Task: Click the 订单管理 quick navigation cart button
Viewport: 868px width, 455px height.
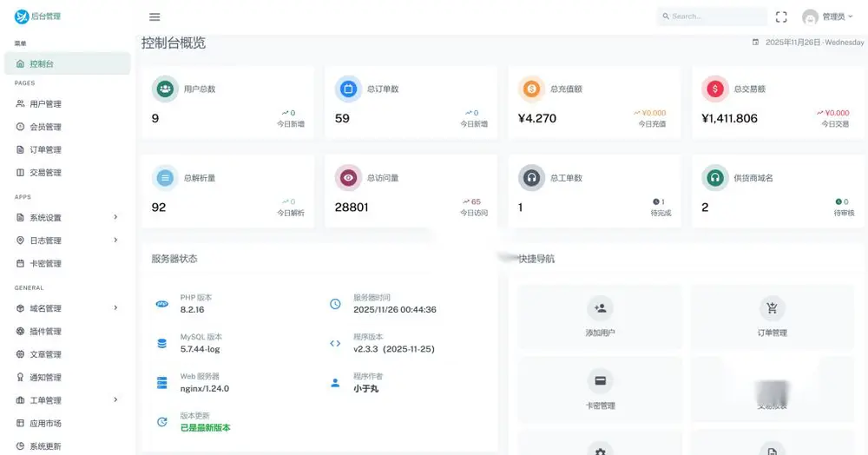Action: 773,317
